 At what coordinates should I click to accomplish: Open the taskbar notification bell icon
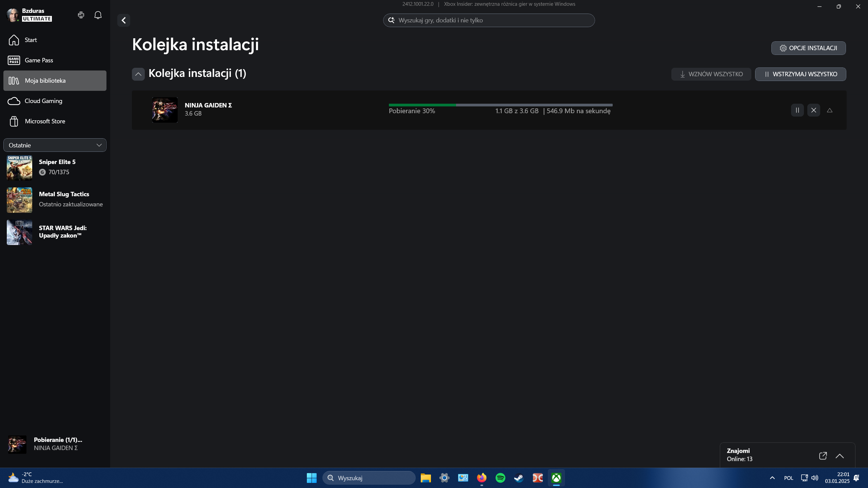point(856,478)
